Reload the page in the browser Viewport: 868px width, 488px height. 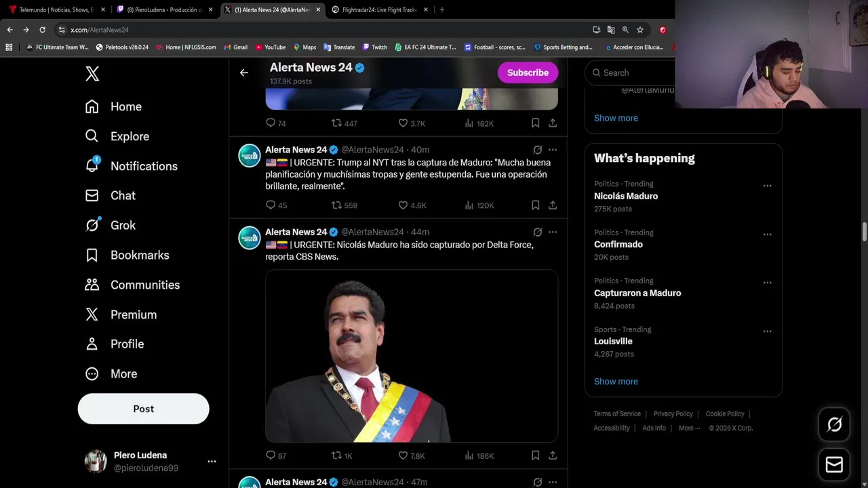(x=42, y=30)
